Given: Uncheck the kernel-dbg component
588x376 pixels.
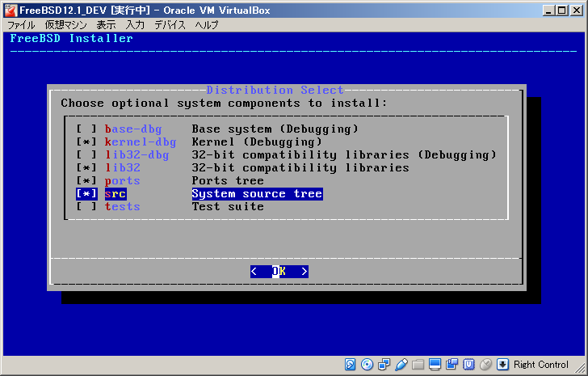Looking at the screenshot, I should pyautogui.click(x=86, y=142).
